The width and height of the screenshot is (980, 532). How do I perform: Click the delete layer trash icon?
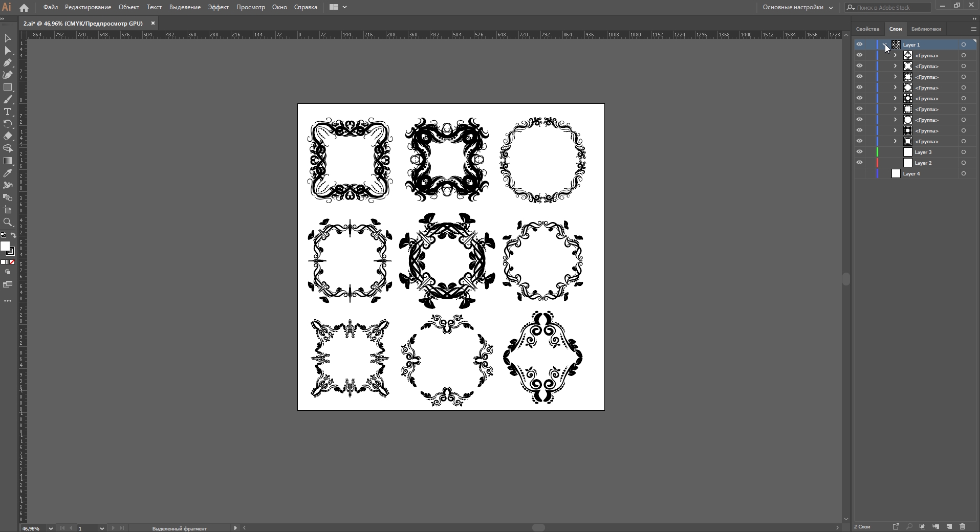[x=962, y=526]
